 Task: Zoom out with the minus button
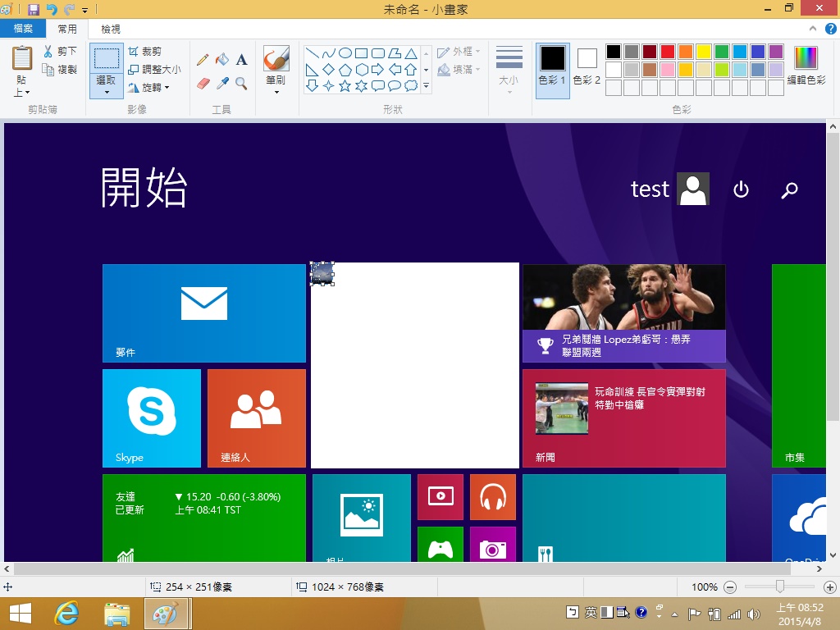pos(729,587)
